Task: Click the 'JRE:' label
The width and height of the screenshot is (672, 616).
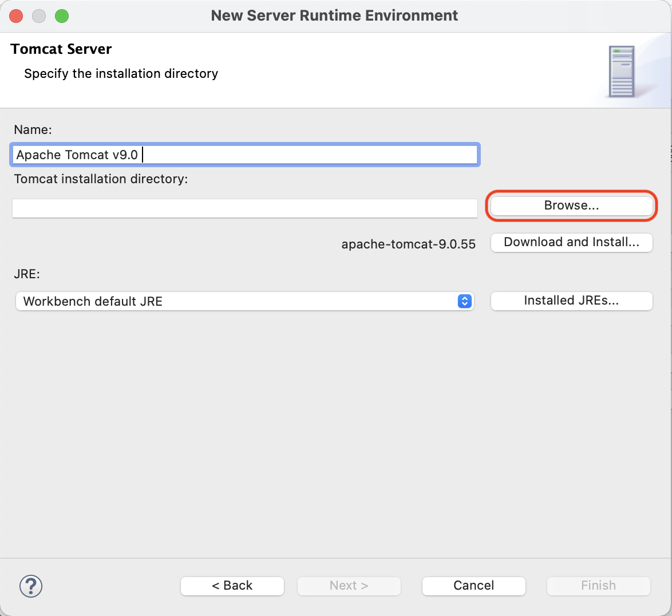Action: [x=26, y=274]
